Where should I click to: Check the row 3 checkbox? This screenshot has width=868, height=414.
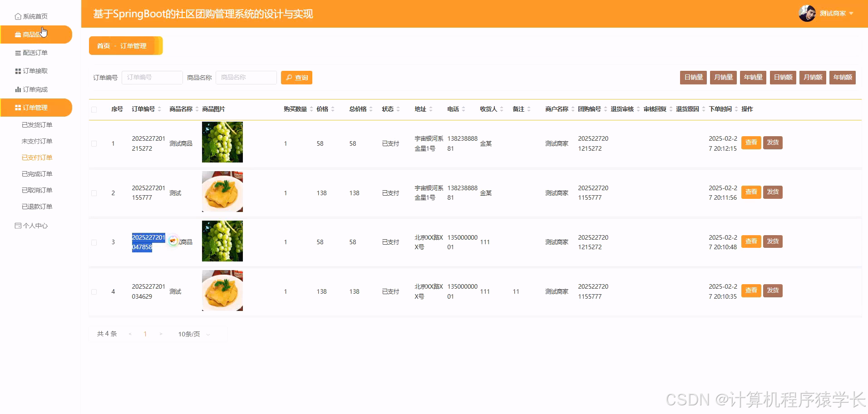(x=94, y=242)
